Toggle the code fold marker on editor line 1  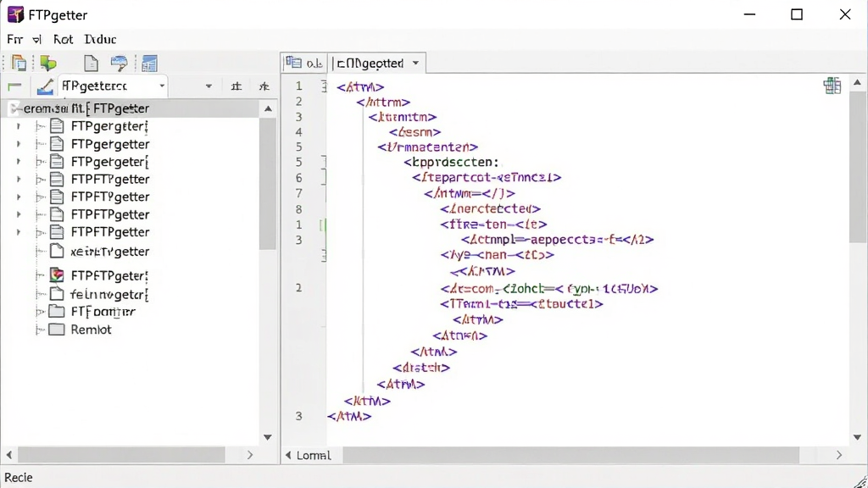pos(325,86)
